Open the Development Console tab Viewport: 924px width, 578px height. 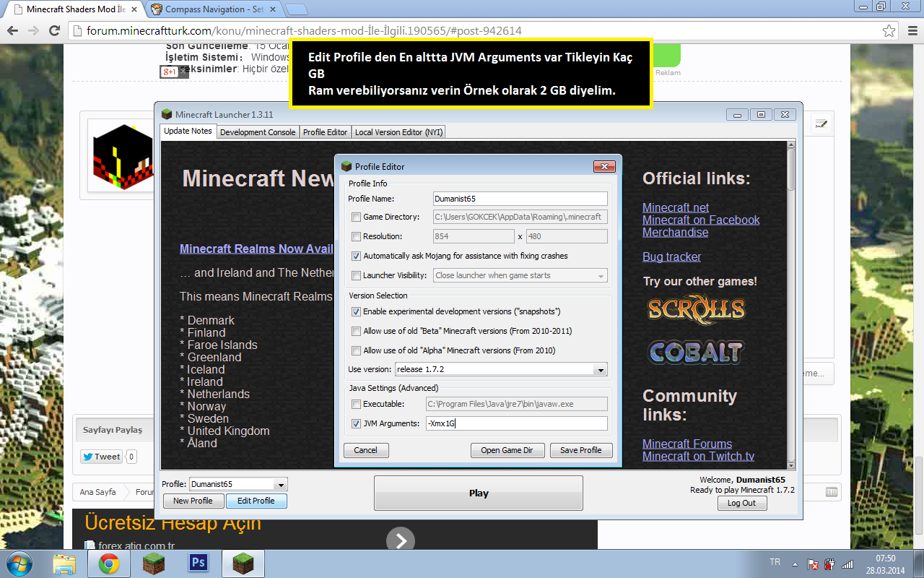point(258,132)
